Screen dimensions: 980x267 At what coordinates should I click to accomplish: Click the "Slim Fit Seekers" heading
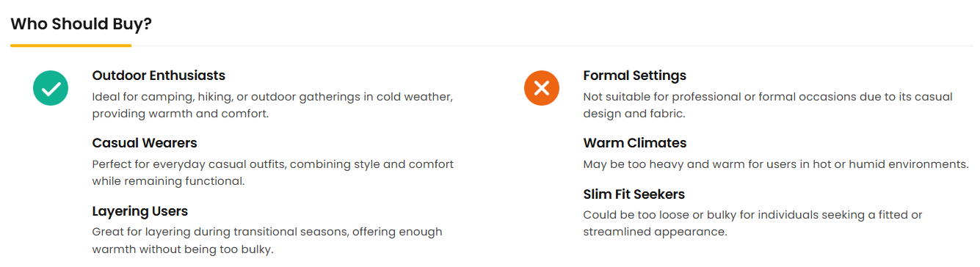click(634, 194)
